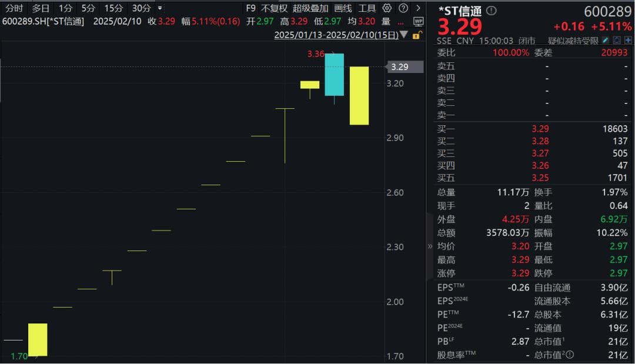Image resolution: width=635 pixels, height=364 pixels.
Task: Click the first yellow candle near 1.70
Action: click(x=38, y=340)
